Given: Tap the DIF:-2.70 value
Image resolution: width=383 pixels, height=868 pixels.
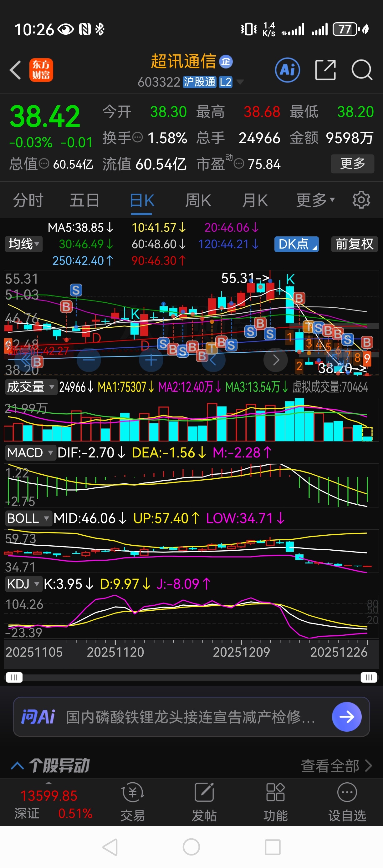Looking at the screenshot, I should pyautogui.click(x=91, y=452).
